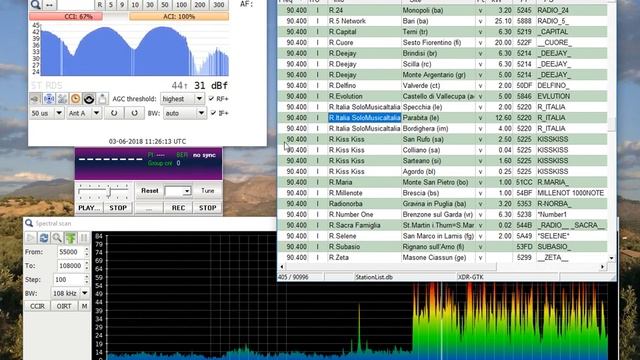Select the R.Maria Monte San Pietro row

[442, 182]
